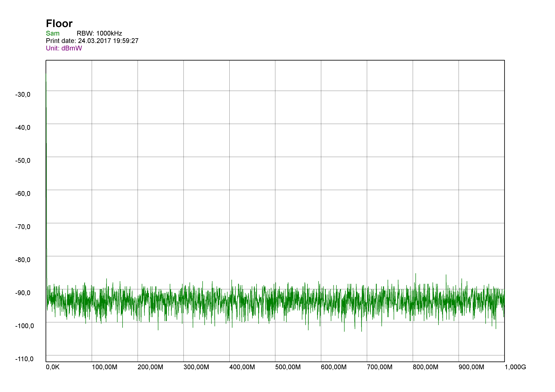Click the -70,0 y-axis label
Screen dimensions: 555x392
pos(23,227)
